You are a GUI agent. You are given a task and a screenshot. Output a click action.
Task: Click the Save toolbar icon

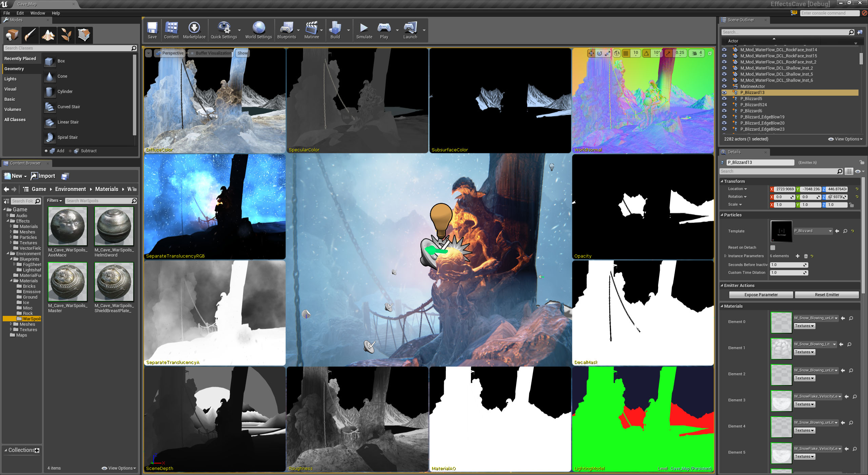coord(152,30)
